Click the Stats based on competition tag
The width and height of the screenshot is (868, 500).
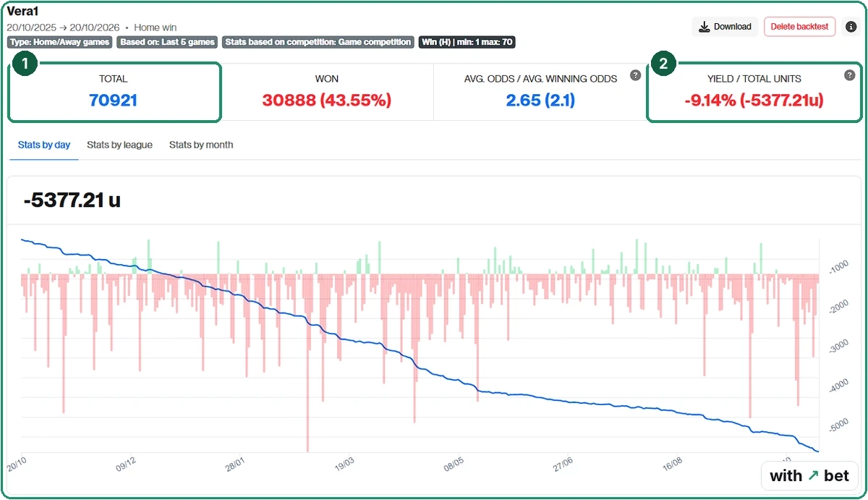[318, 42]
